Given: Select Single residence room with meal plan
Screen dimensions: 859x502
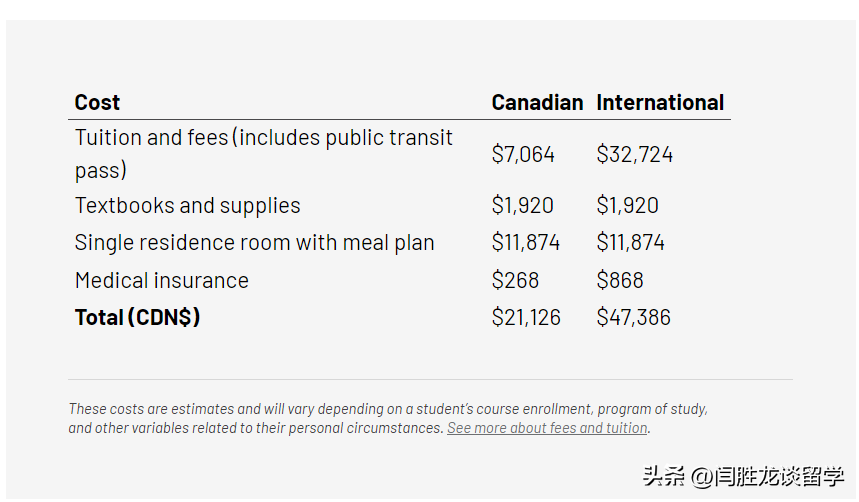Looking at the screenshot, I should coord(254,242).
